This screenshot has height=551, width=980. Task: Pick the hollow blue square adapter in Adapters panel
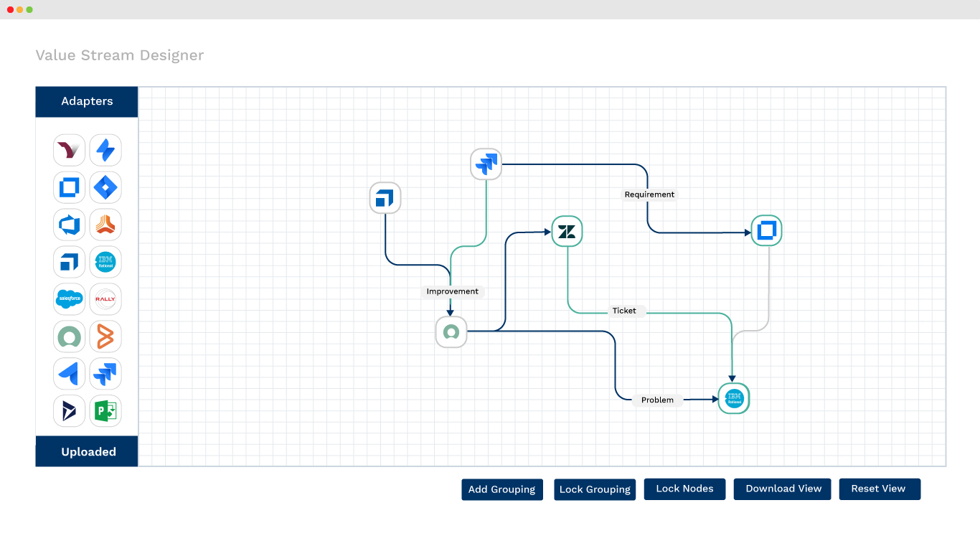[x=70, y=187]
